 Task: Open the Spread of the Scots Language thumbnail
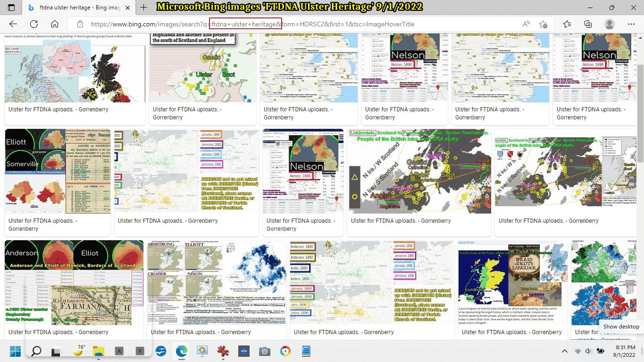click(x=513, y=283)
